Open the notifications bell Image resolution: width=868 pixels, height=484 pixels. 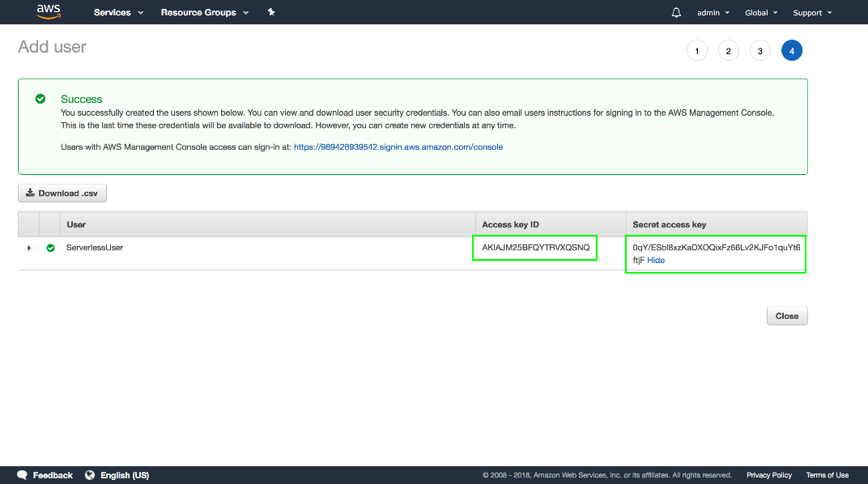click(676, 12)
